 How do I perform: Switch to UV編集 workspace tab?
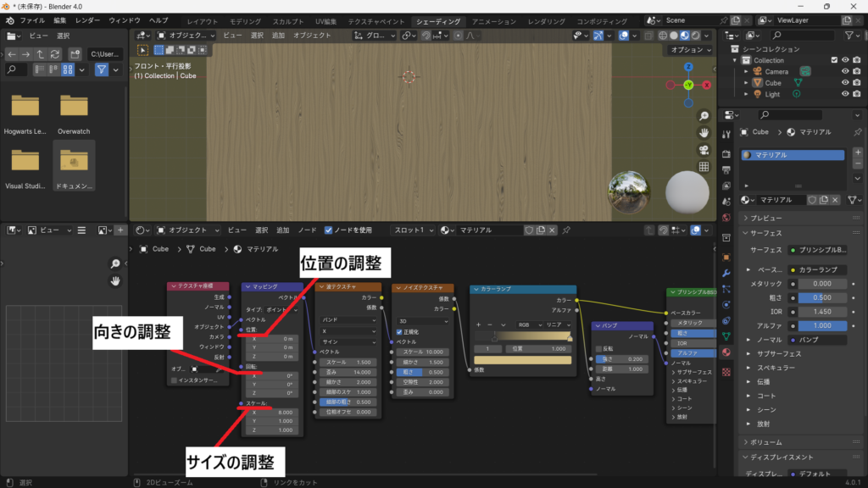click(x=326, y=21)
